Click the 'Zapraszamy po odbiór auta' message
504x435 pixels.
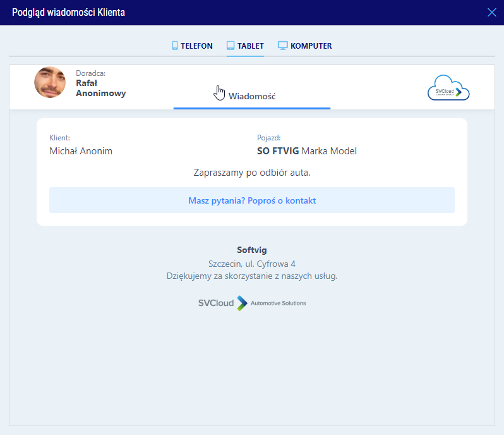(252, 172)
